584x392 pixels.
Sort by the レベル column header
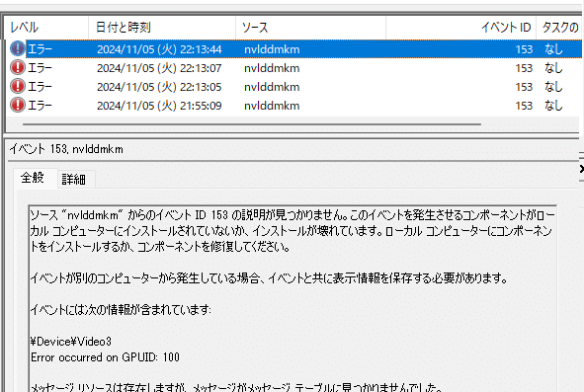click(46, 28)
